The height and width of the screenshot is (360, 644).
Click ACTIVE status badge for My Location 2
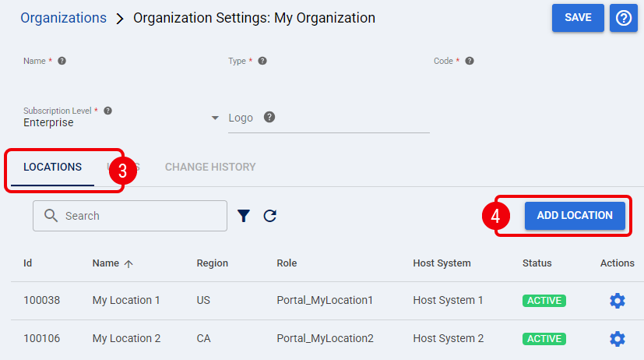pos(544,339)
